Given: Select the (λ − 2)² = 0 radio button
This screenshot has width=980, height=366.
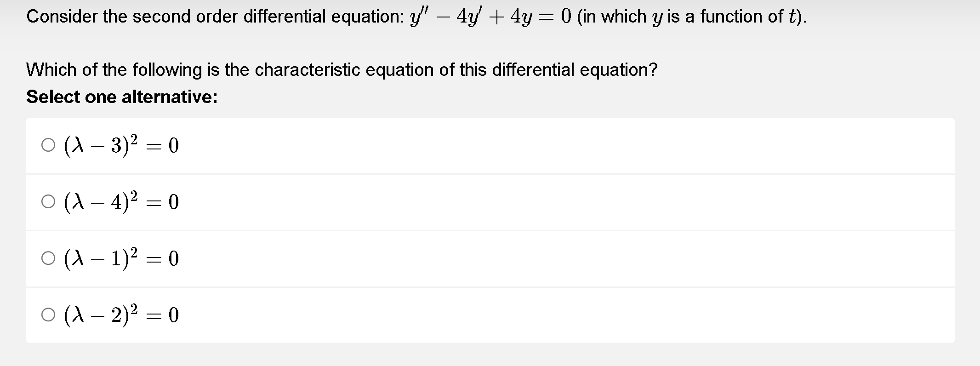Looking at the screenshot, I should click(48, 315).
